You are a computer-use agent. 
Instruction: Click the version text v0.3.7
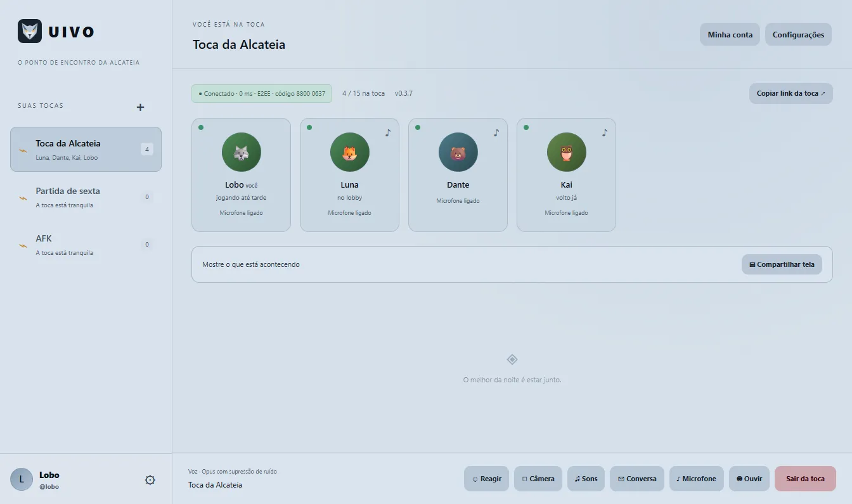click(x=404, y=93)
